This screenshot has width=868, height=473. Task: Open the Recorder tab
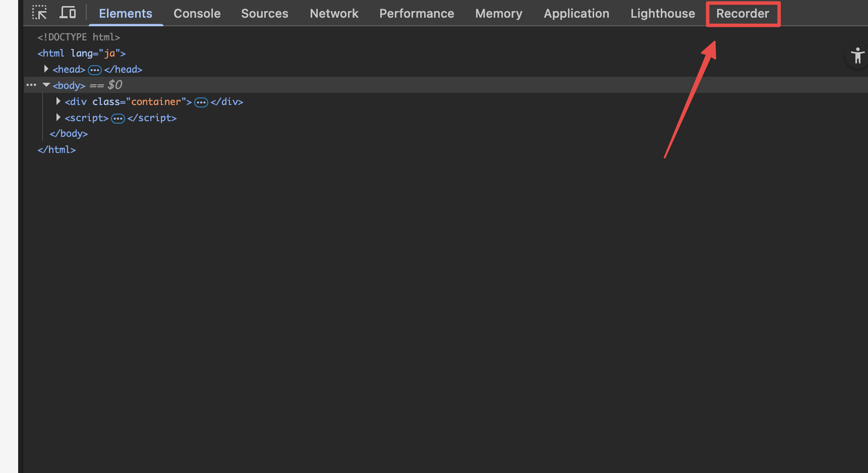pyautogui.click(x=743, y=14)
